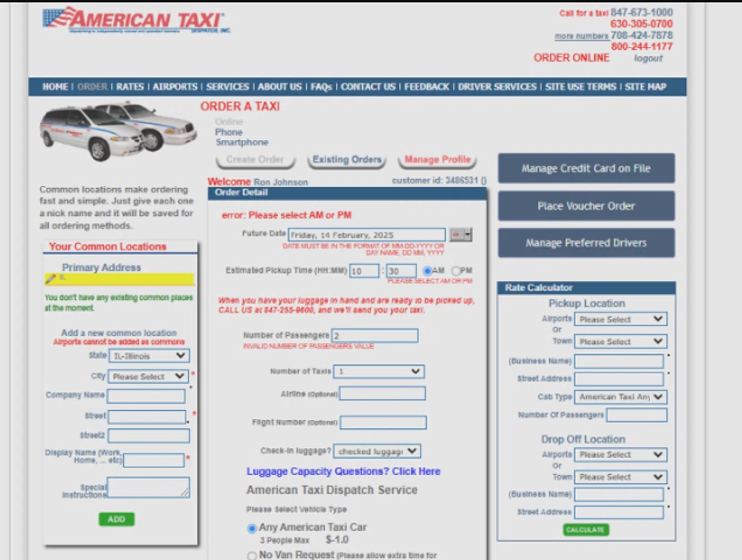Open Drop Off Location Town dropdown

point(620,477)
